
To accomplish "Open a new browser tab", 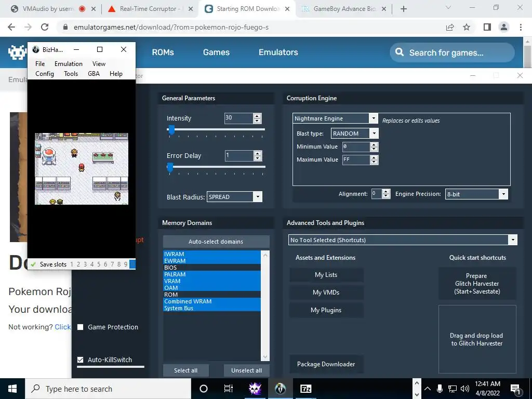I will [x=403, y=9].
